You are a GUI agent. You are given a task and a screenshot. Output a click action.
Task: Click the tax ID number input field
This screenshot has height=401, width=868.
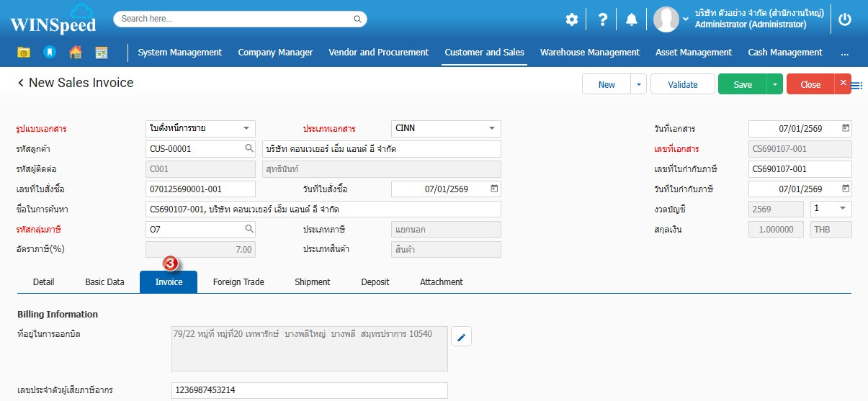tap(309, 390)
